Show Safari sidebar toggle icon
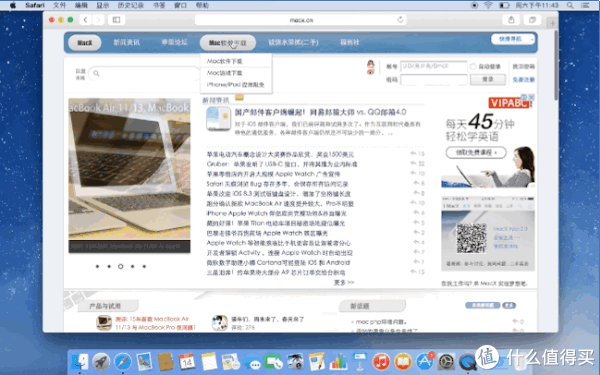 tap(116, 20)
